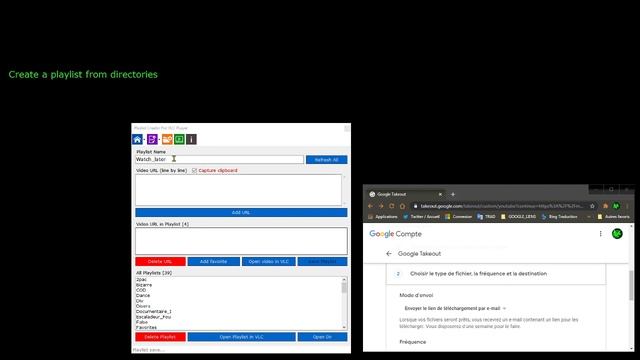Open the dark info icon in toolbar
This screenshot has height=360, width=640.
(191, 140)
